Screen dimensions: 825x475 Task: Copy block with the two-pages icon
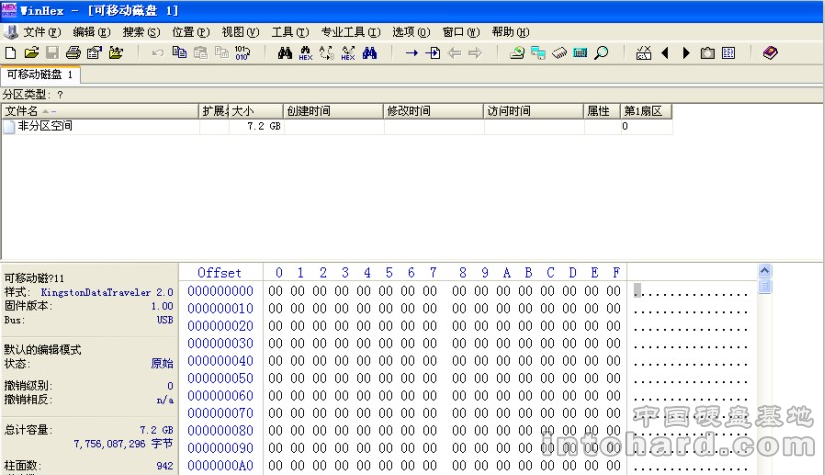(179, 53)
